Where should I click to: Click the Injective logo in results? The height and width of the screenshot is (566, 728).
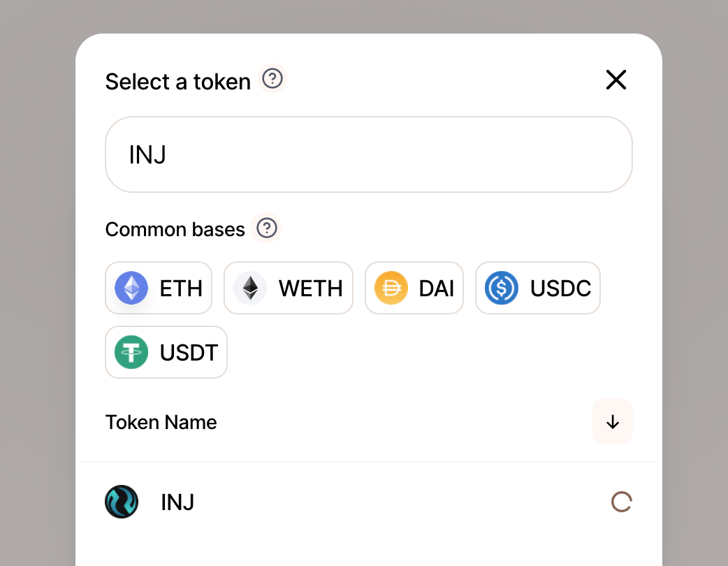coord(122,502)
